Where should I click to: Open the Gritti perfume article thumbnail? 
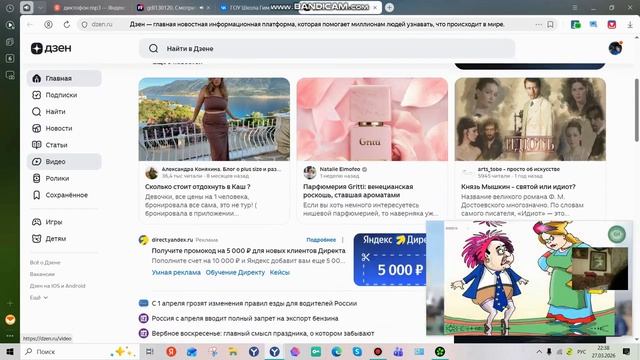pyautogui.click(x=372, y=119)
